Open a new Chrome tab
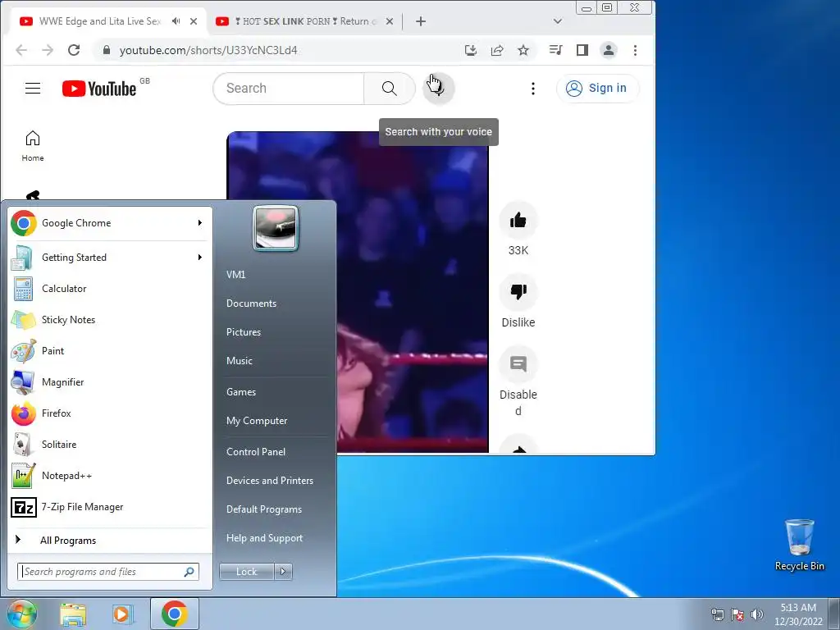 (421, 21)
